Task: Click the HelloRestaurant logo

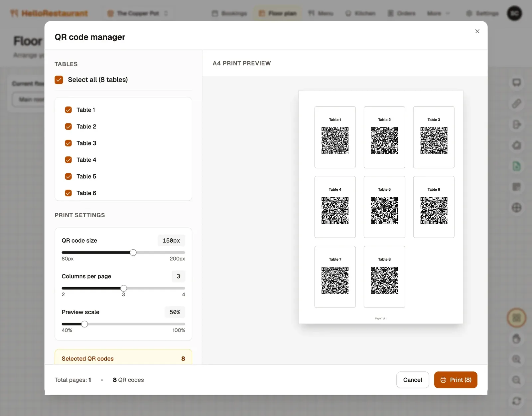Action: [x=49, y=13]
